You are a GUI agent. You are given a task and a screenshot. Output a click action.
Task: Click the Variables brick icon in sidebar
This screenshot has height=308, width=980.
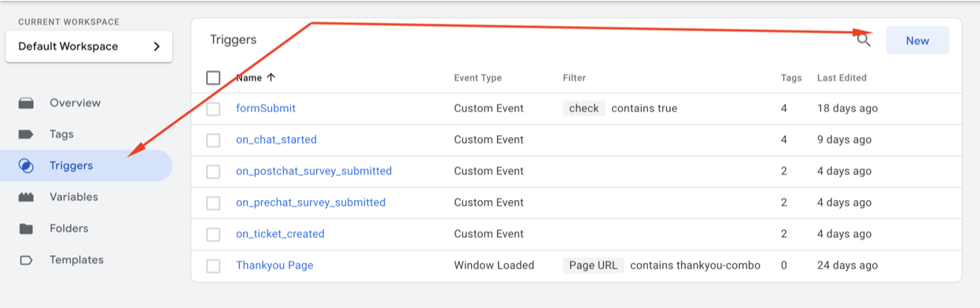[26, 197]
